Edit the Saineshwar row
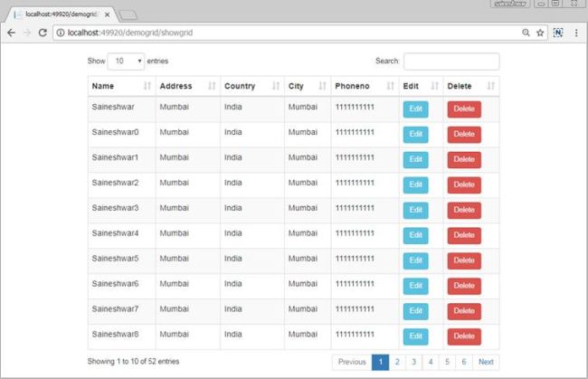 415,109
